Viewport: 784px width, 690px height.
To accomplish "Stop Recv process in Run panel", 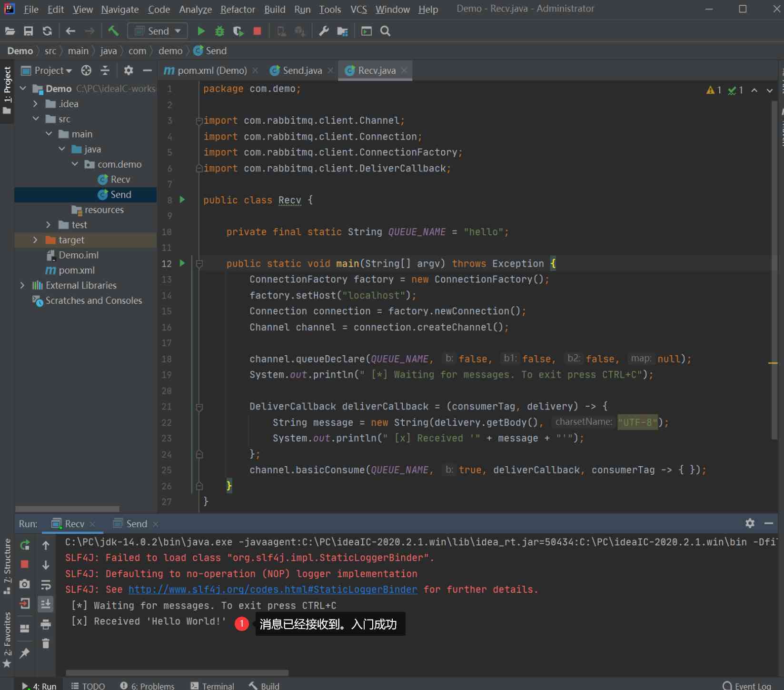I will (x=25, y=564).
